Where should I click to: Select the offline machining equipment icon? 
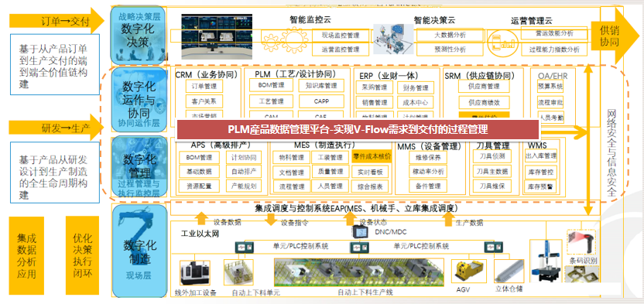195,273
